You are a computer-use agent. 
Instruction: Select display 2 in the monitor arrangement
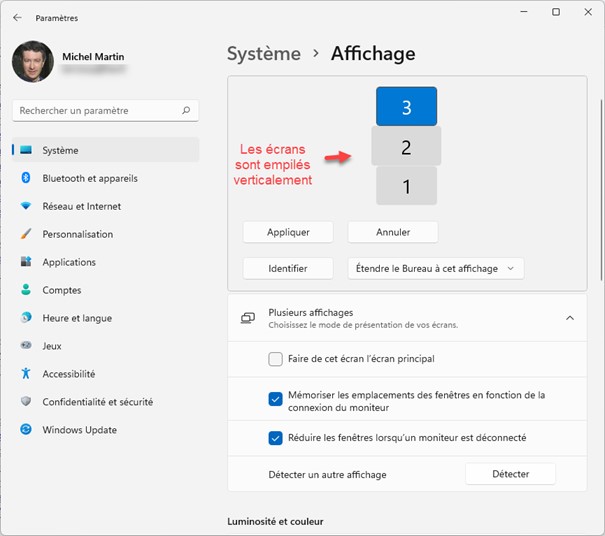(406, 147)
